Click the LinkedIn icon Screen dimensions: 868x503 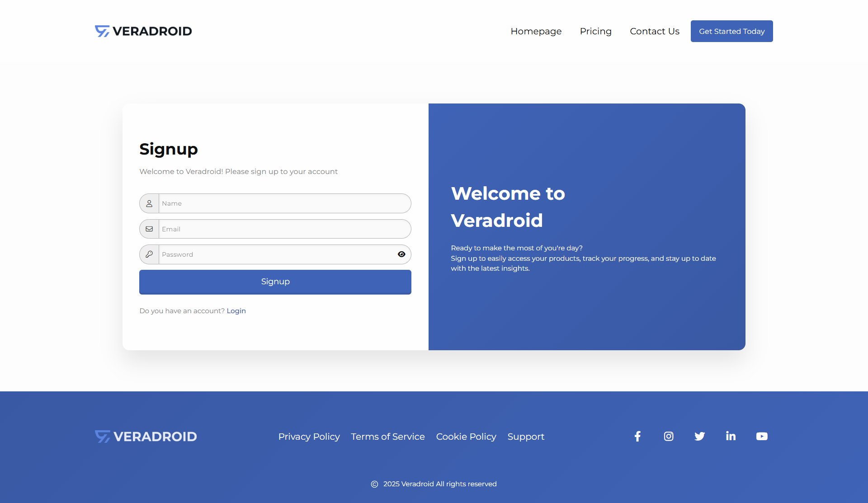tap(731, 436)
